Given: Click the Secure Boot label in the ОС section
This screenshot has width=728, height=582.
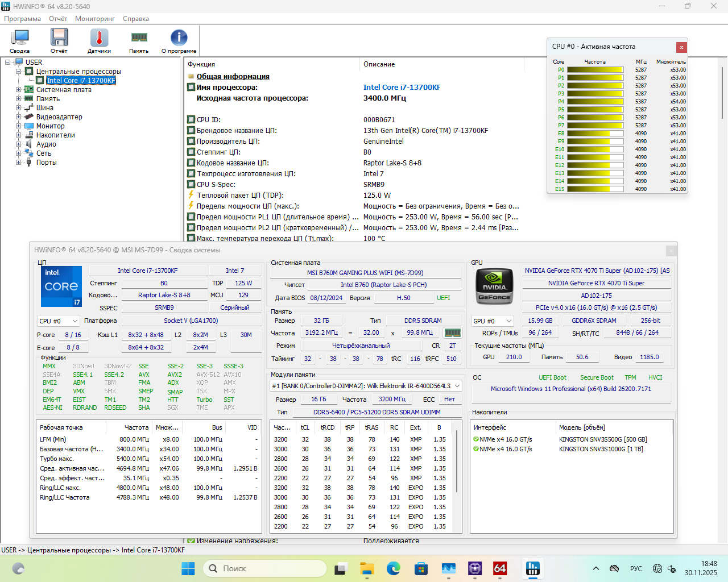Looking at the screenshot, I should click(597, 377).
